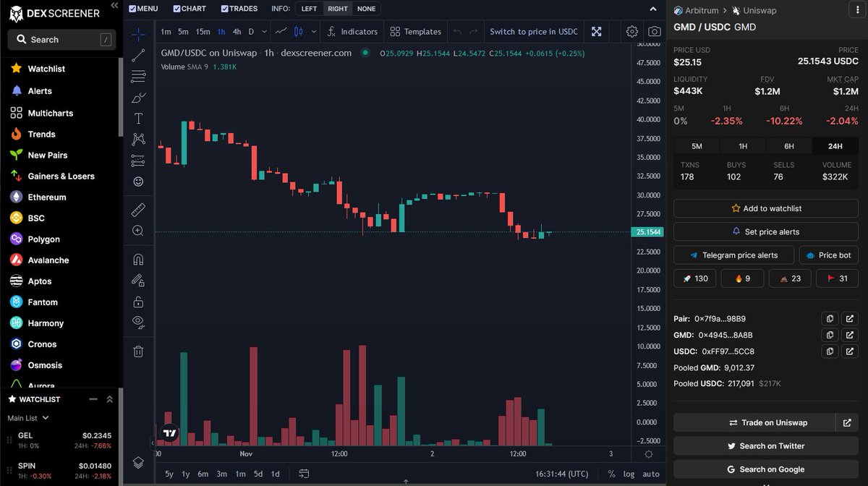Expand the Main List watchlist dropdown
Image resolution: width=868 pixels, height=486 pixels.
click(x=28, y=418)
